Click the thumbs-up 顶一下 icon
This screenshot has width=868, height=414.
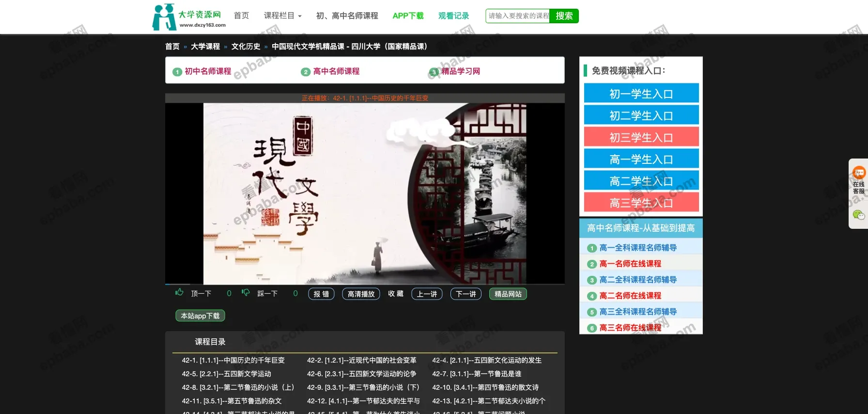tap(179, 292)
